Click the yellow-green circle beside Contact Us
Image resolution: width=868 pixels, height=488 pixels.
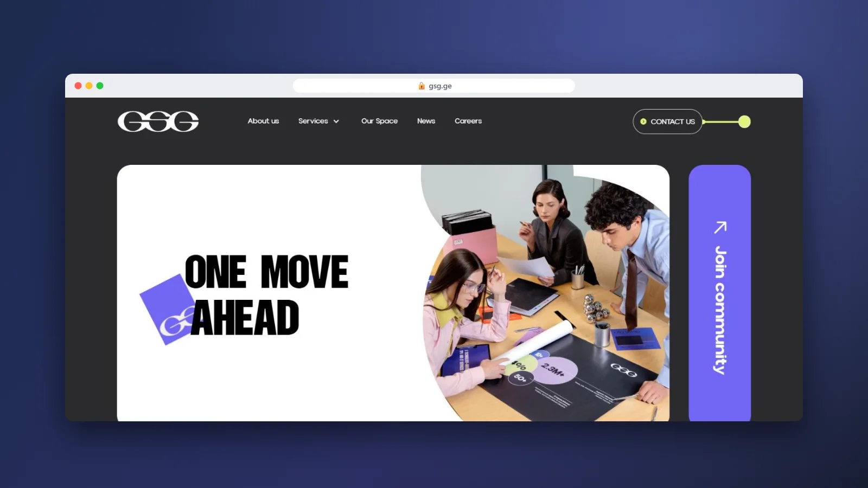[x=744, y=121]
